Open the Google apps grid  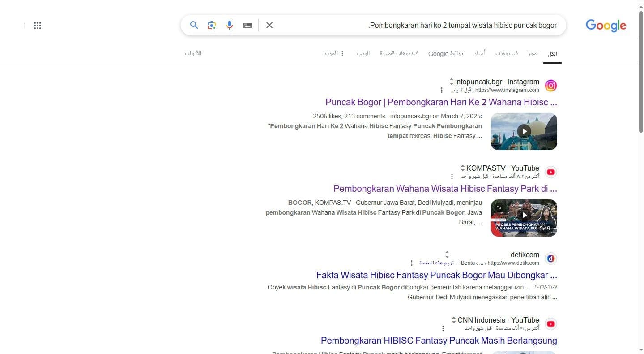pyautogui.click(x=38, y=26)
